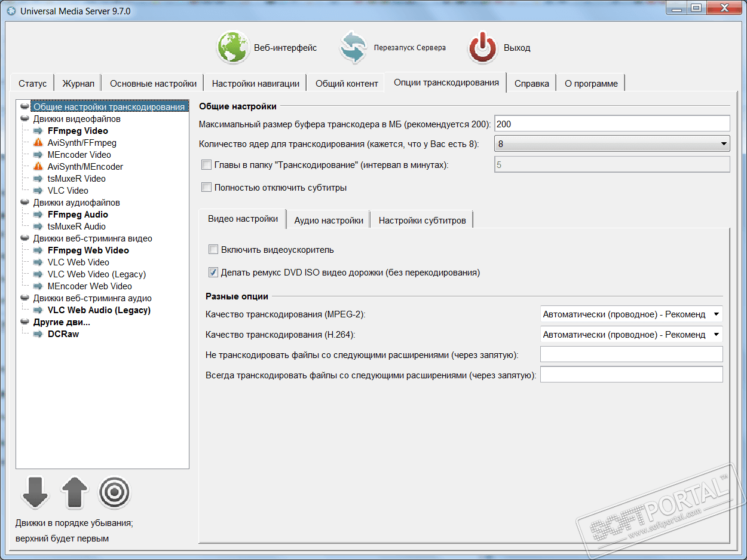Select Общие настройки транскодирования tree node
Viewport: 747px width, 560px height.
pyautogui.click(x=109, y=107)
